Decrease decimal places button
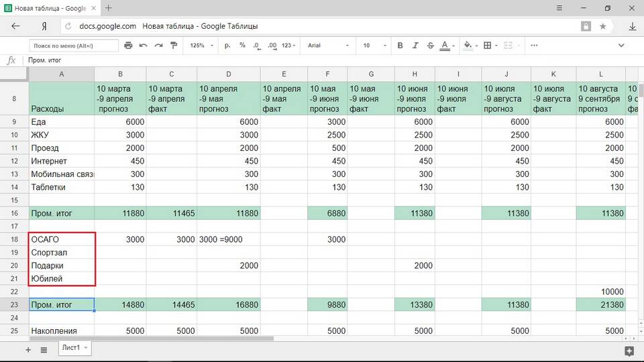The image size is (644, 362). pyautogui.click(x=257, y=46)
